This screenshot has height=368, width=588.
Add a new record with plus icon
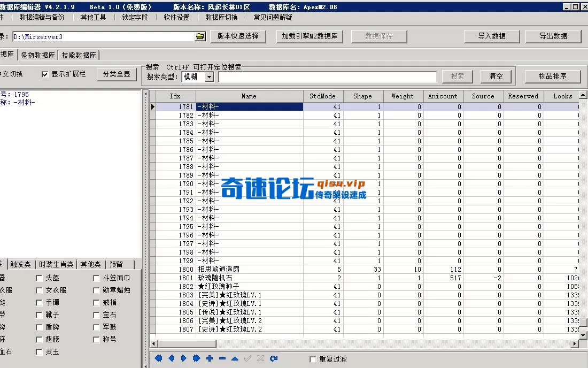coord(210,358)
